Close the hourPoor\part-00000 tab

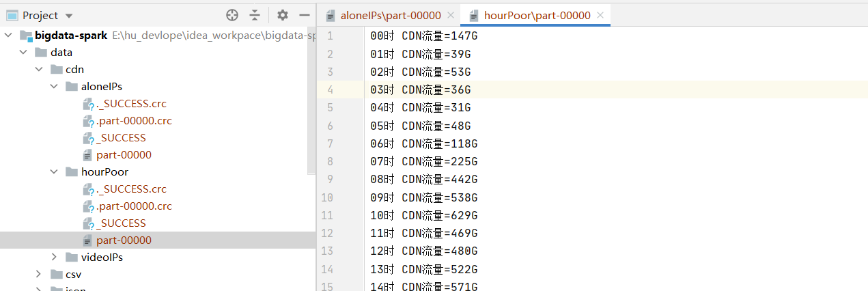point(600,15)
